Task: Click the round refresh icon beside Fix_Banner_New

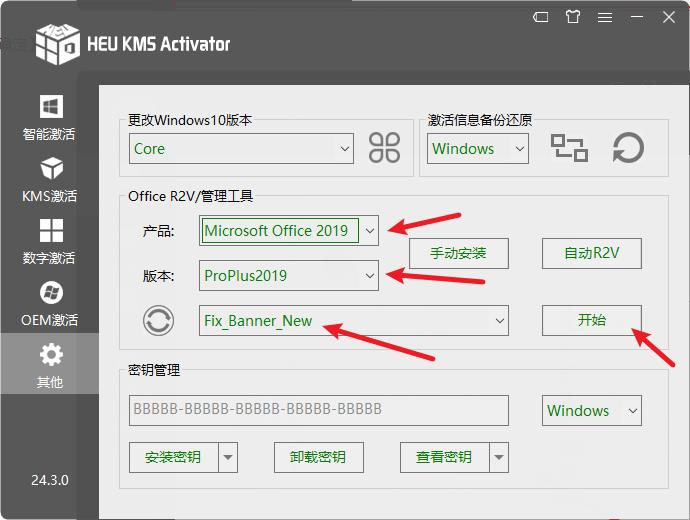Action: click(158, 320)
